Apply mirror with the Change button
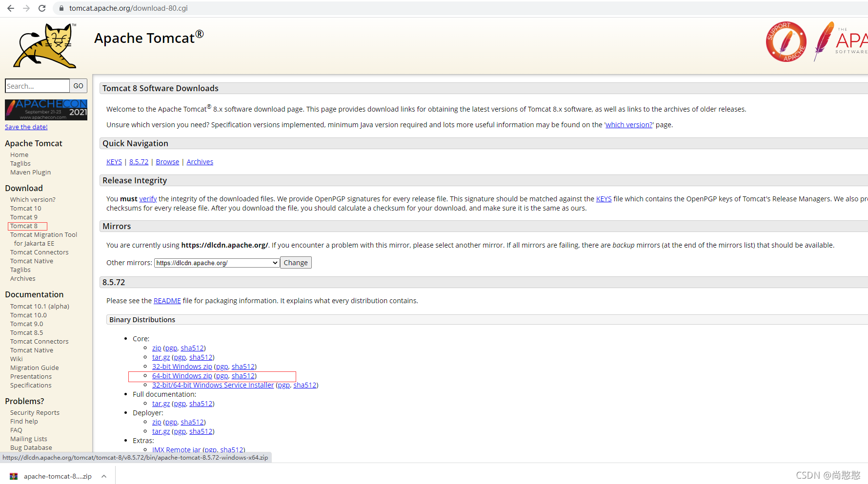This screenshot has height=484, width=868. [296, 263]
